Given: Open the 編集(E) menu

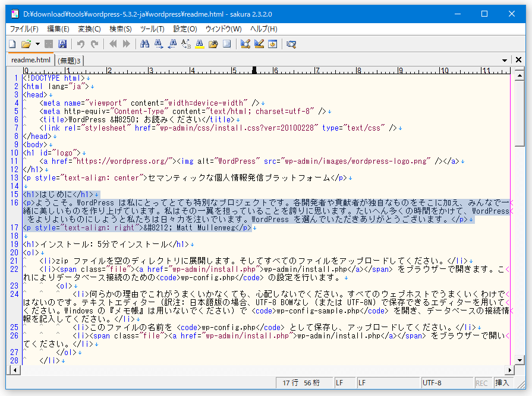Looking at the screenshot, I should [x=58, y=28].
